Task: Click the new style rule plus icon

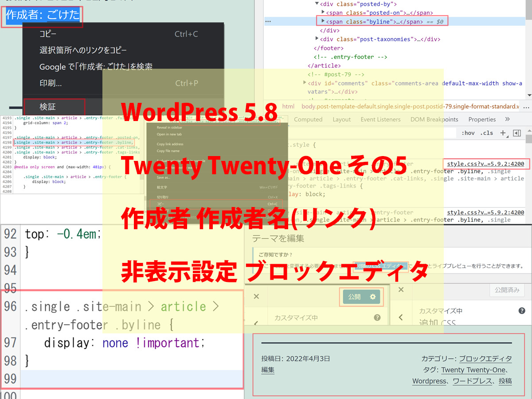Action: point(503,133)
